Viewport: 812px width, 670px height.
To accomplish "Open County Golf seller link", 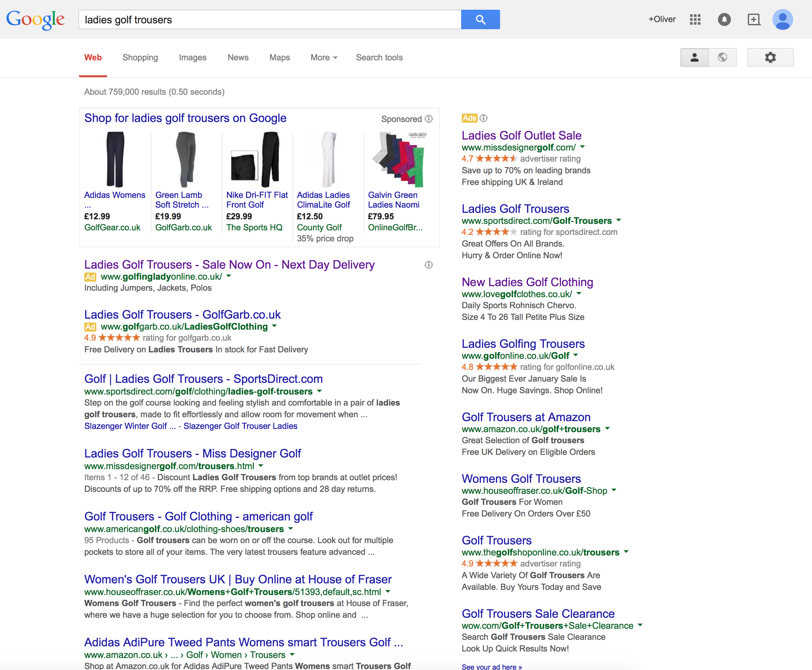I will pyautogui.click(x=319, y=228).
